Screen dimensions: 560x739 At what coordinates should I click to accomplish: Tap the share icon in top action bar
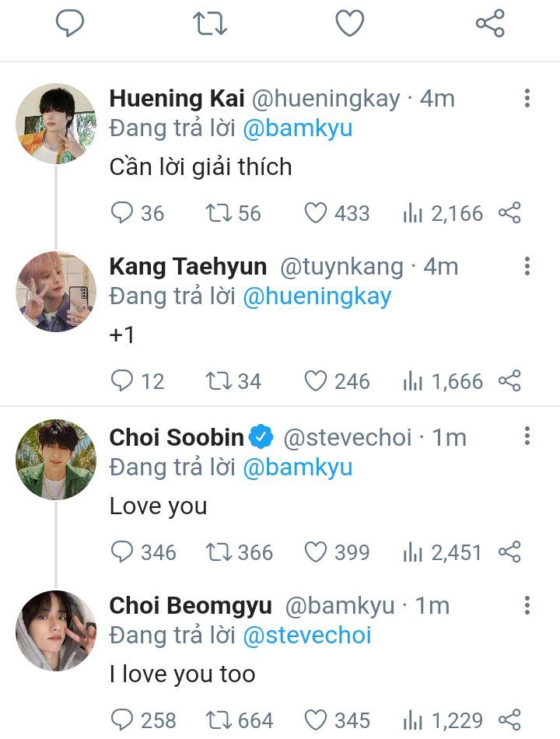click(x=490, y=23)
